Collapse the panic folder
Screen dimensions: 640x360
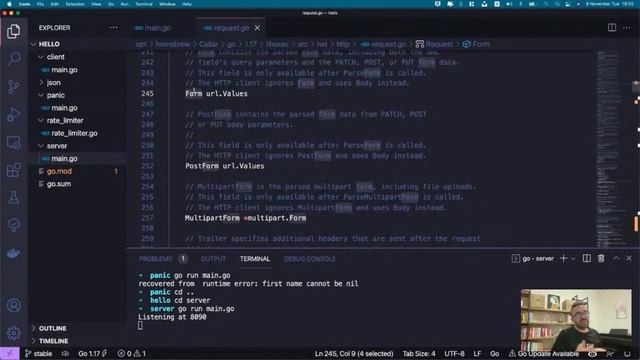click(56, 95)
